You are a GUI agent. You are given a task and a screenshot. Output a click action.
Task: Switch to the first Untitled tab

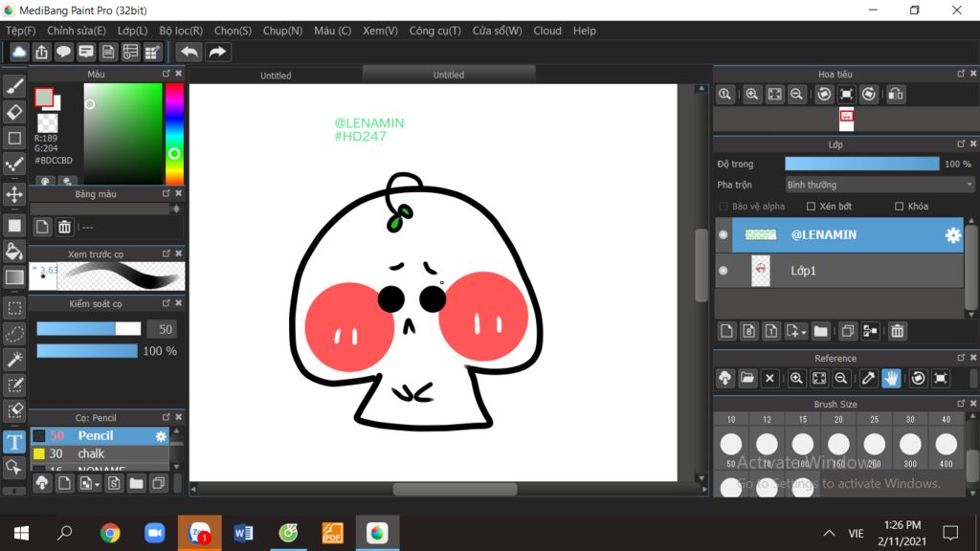pyautogui.click(x=276, y=75)
